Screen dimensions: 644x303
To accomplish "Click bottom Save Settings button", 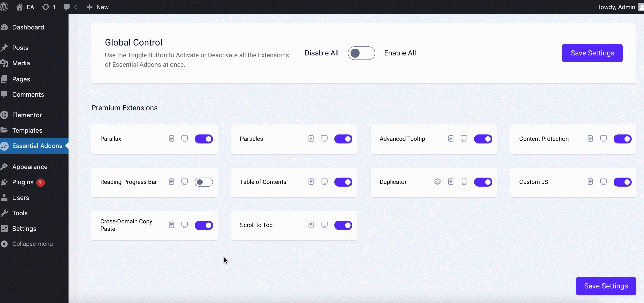I will coord(606,286).
